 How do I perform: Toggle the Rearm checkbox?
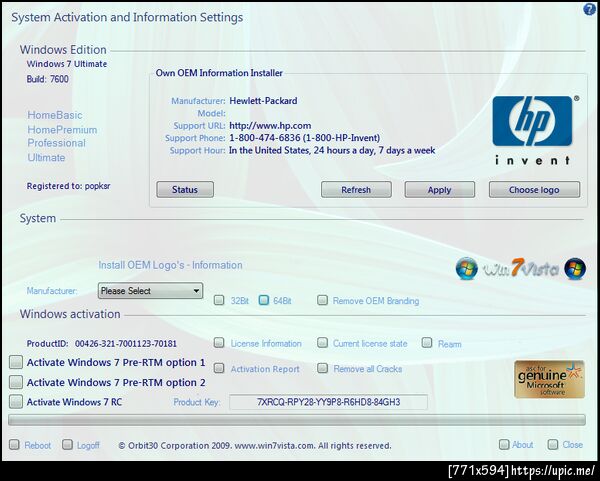(x=427, y=342)
